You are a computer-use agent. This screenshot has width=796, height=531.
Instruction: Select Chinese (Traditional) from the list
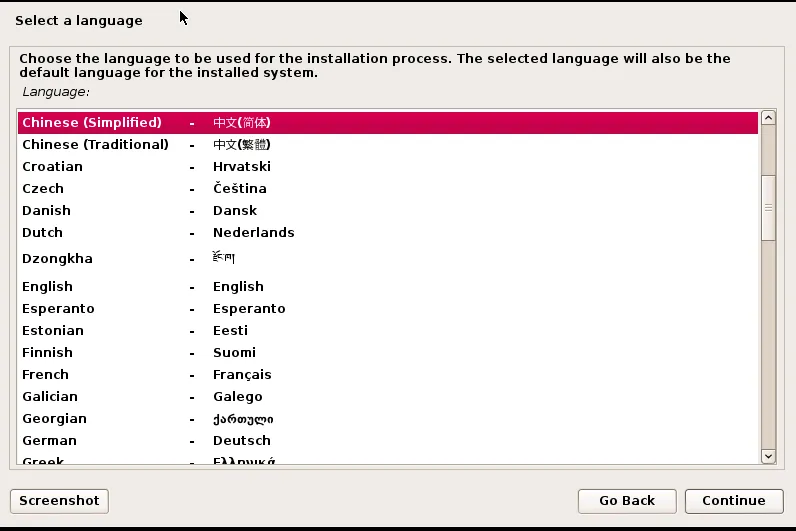point(96,145)
